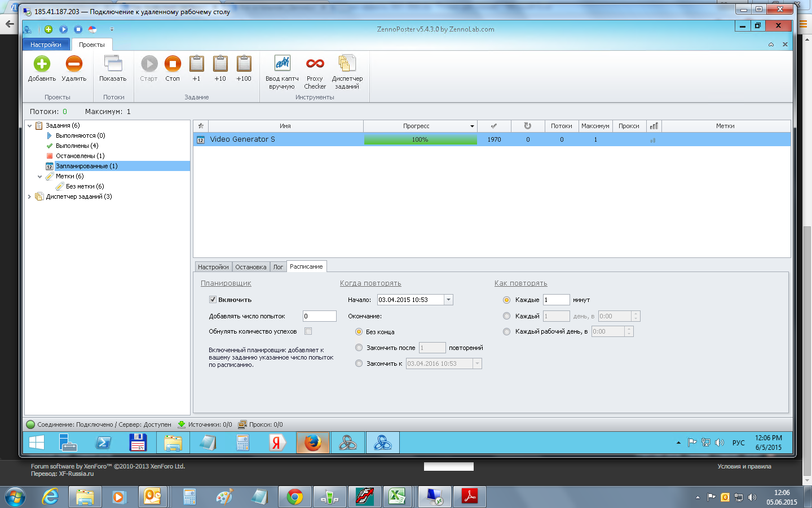Select the Каждый рабочий день radio button
Viewport: 812px width, 508px height.
tap(506, 331)
